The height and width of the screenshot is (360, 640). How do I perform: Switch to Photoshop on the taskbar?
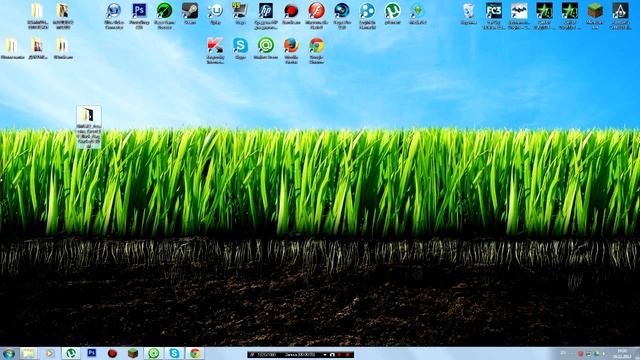(x=92, y=353)
